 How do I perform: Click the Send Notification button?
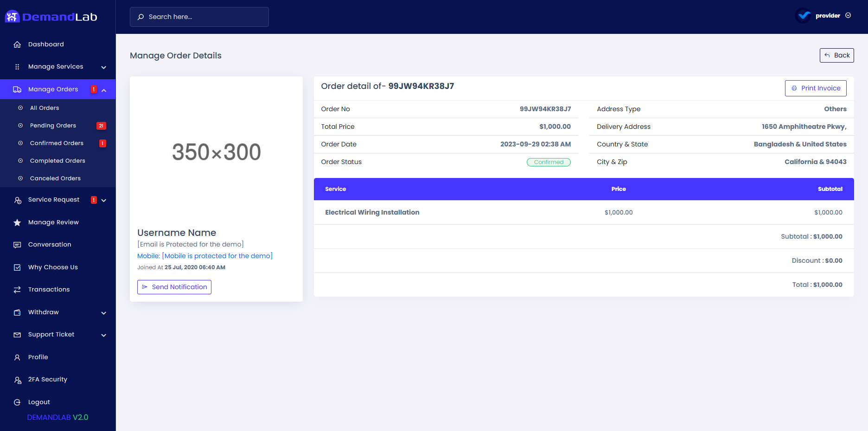(x=174, y=287)
